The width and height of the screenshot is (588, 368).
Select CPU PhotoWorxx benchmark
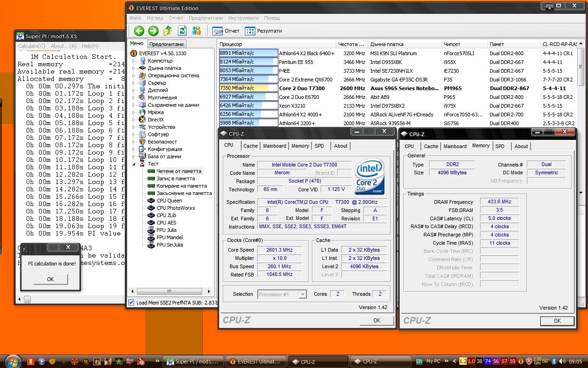(175, 208)
